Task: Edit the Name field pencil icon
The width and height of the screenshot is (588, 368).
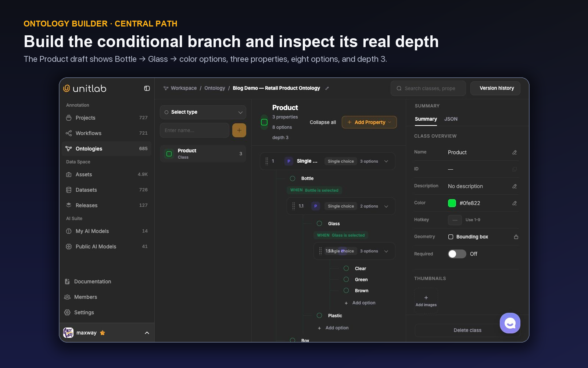Action: click(514, 152)
